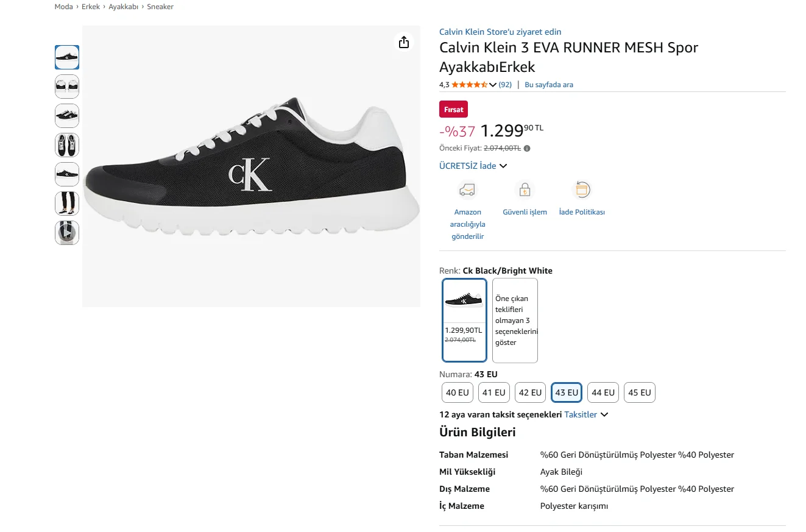Visit the Calvin Klein Store link
This screenshot has height=532, width=806.
coord(500,32)
